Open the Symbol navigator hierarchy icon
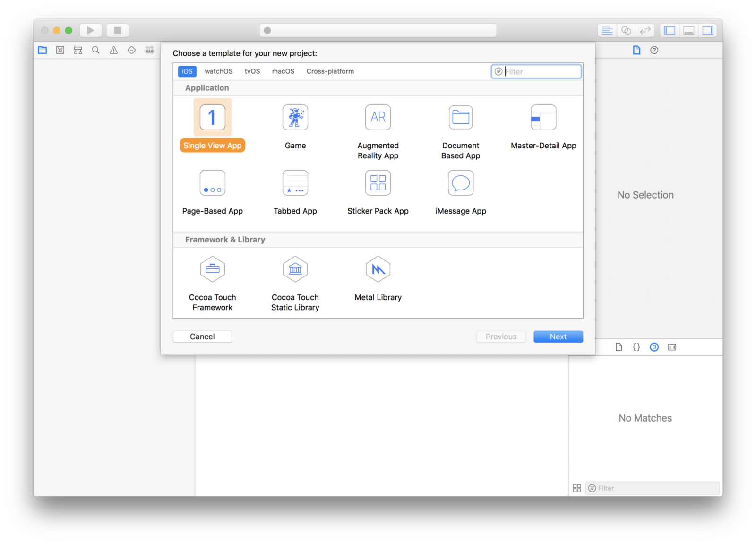 point(78,50)
